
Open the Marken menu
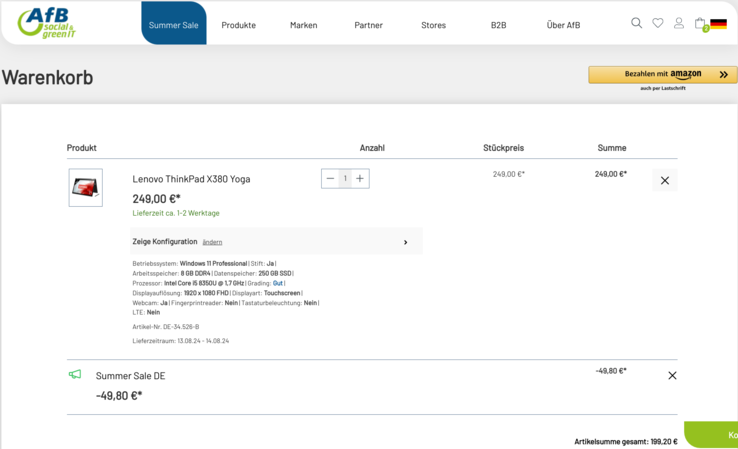point(304,25)
